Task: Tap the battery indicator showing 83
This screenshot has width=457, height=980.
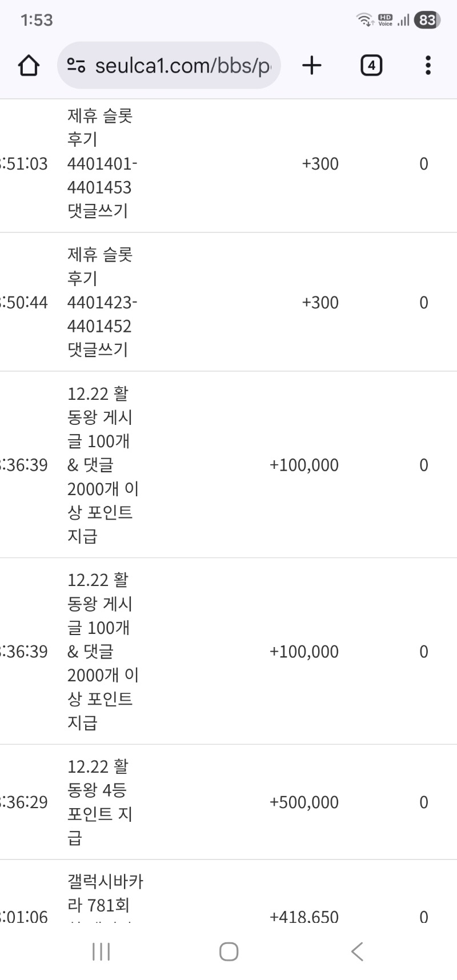Action: pos(427,21)
